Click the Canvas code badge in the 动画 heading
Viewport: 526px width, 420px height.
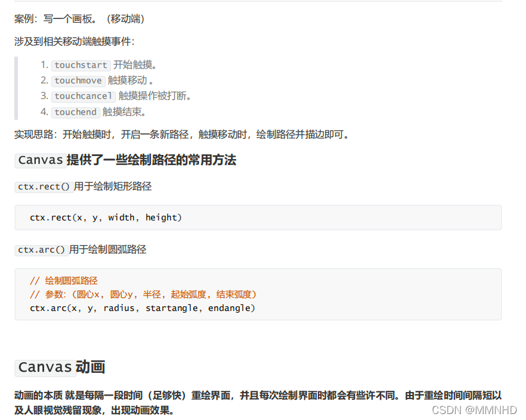click(x=45, y=368)
